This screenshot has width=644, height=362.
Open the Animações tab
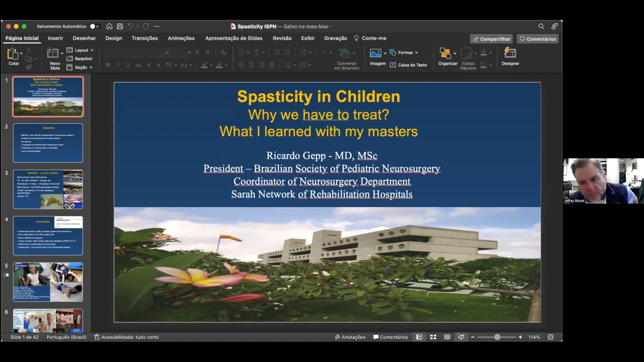(181, 38)
